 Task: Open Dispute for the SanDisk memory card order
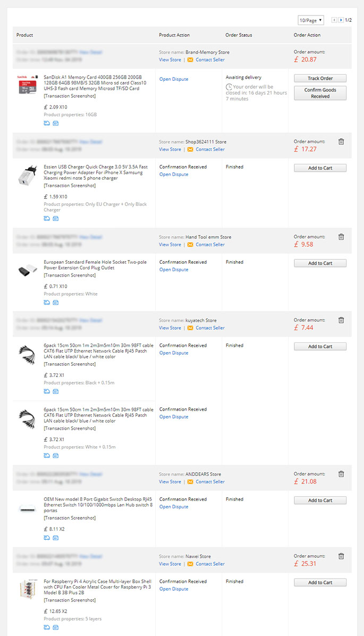pyautogui.click(x=173, y=79)
